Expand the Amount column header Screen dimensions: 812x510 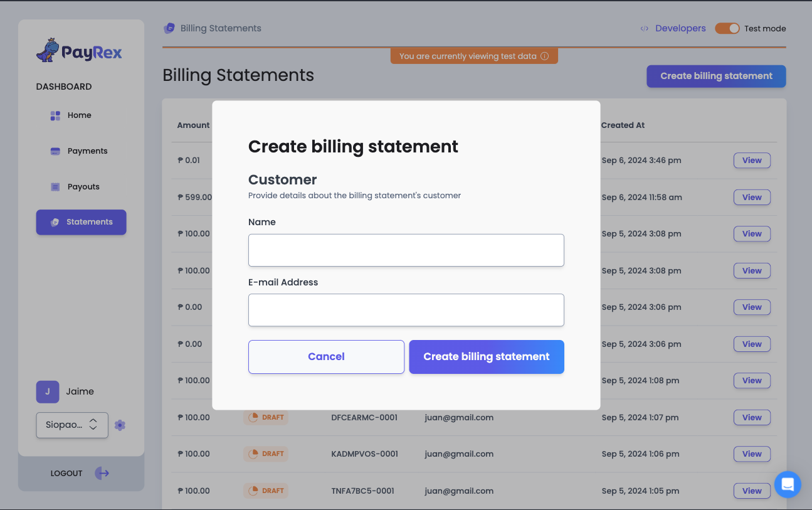click(192, 125)
